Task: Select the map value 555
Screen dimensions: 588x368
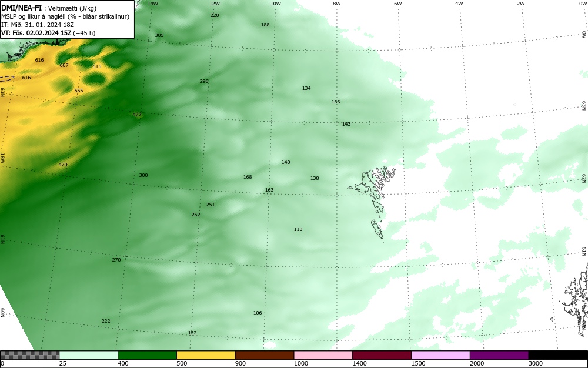Action: 79,91
